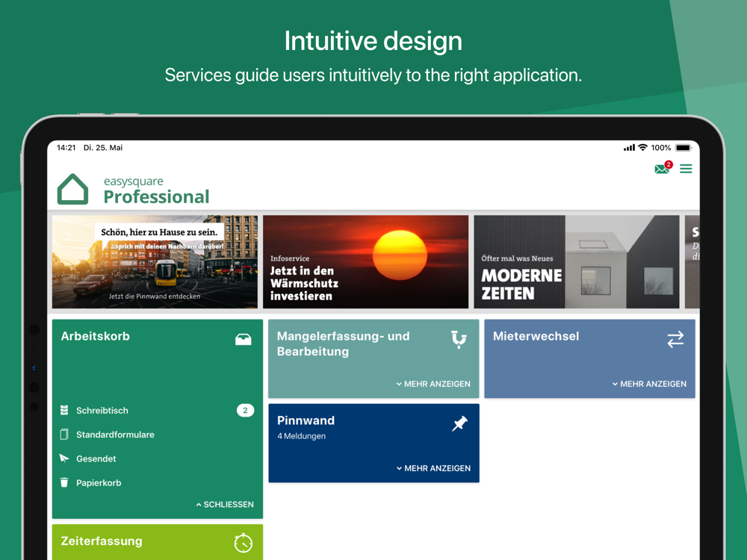Click the Pinnwand pushpin icon
The image size is (747, 560).
click(459, 423)
